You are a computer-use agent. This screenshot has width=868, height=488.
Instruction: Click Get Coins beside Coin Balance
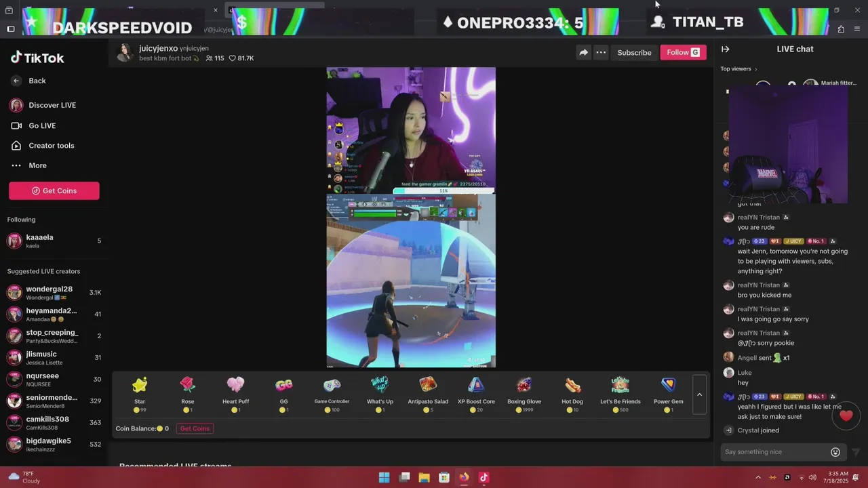pos(195,428)
